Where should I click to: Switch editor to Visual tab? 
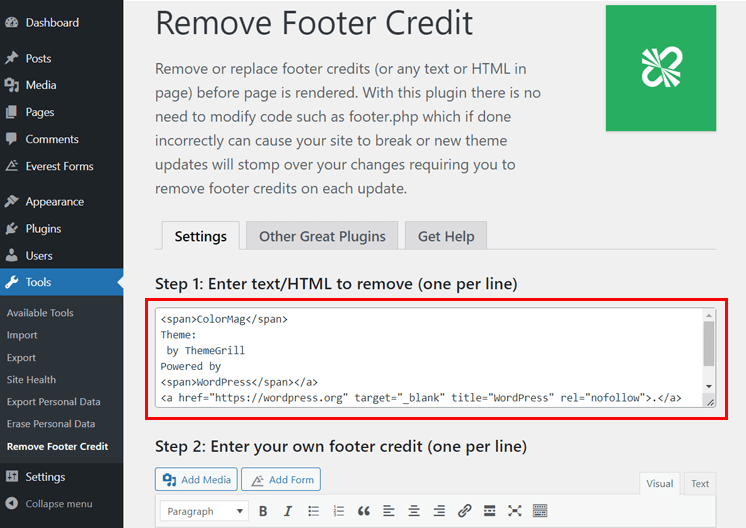pyautogui.click(x=659, y=483)
